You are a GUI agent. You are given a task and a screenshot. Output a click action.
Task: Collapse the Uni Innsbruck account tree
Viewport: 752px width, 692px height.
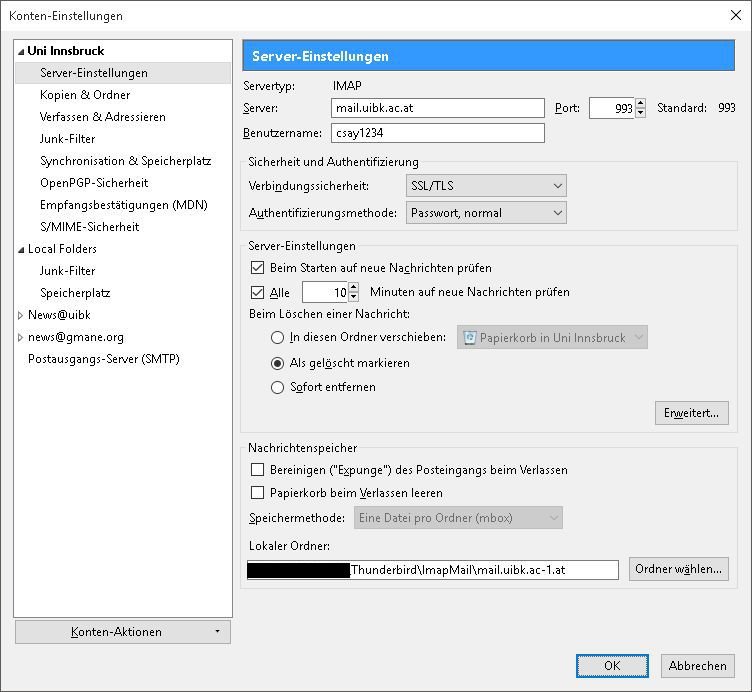pyautogui.click(x=21, y=52)
